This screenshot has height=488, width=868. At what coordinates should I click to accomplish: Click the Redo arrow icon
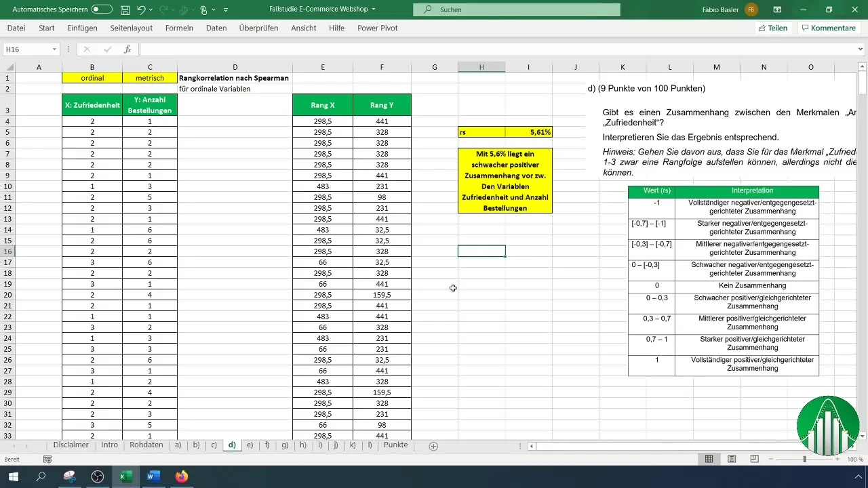tap(172, 10)
